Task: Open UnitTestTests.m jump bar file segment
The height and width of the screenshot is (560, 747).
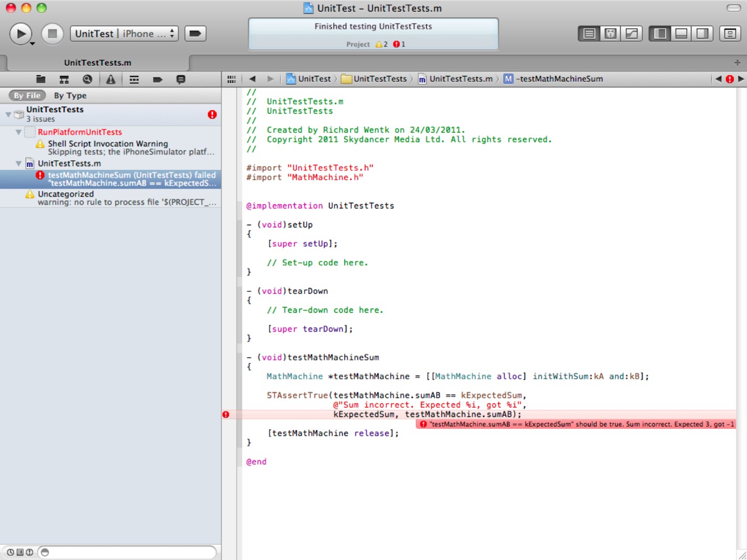Action: click(x=456, y=79)
